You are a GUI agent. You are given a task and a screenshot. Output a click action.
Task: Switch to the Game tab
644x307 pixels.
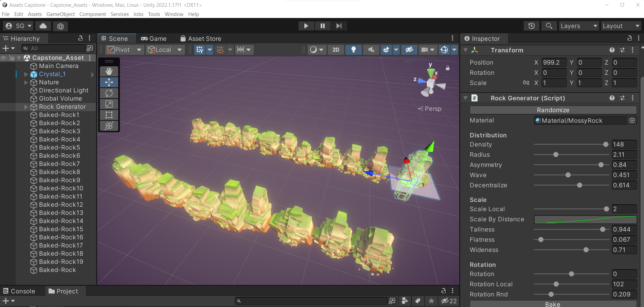click(154, 38)
